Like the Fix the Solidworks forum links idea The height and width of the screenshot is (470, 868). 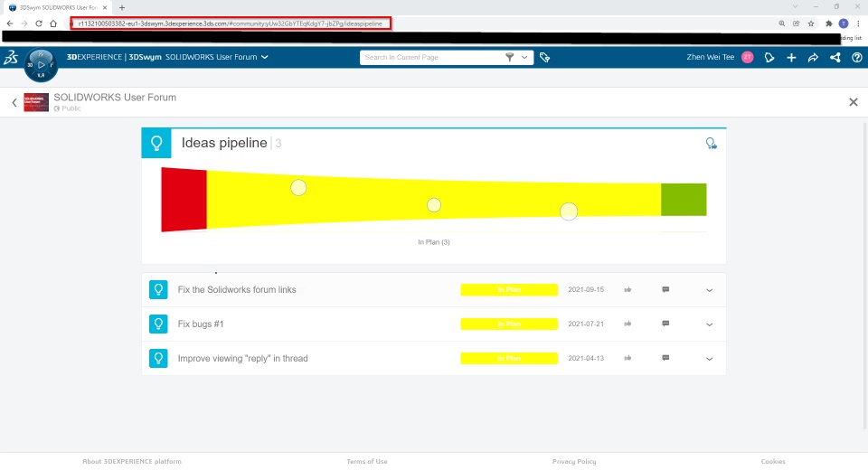click(x=627, y=289)
